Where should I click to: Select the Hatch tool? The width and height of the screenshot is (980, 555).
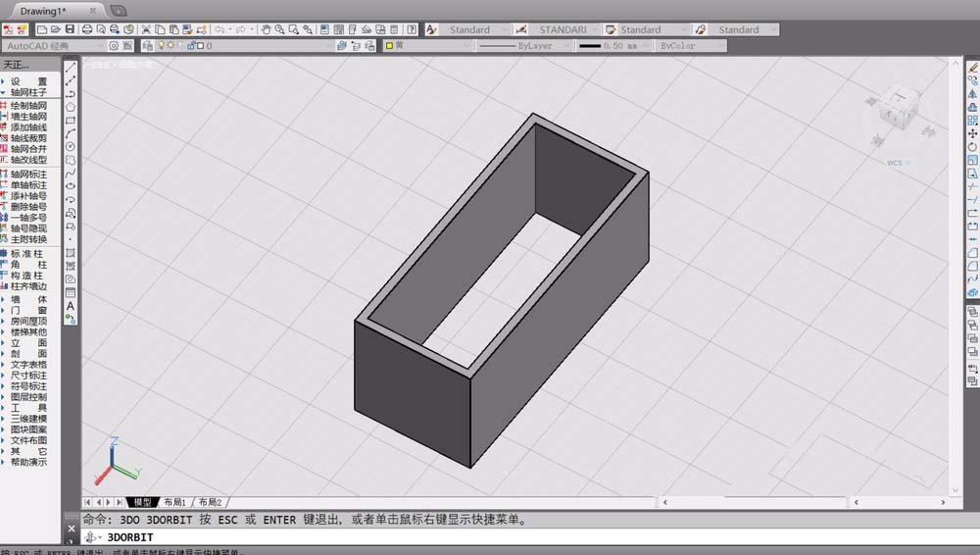pos(71,253)
